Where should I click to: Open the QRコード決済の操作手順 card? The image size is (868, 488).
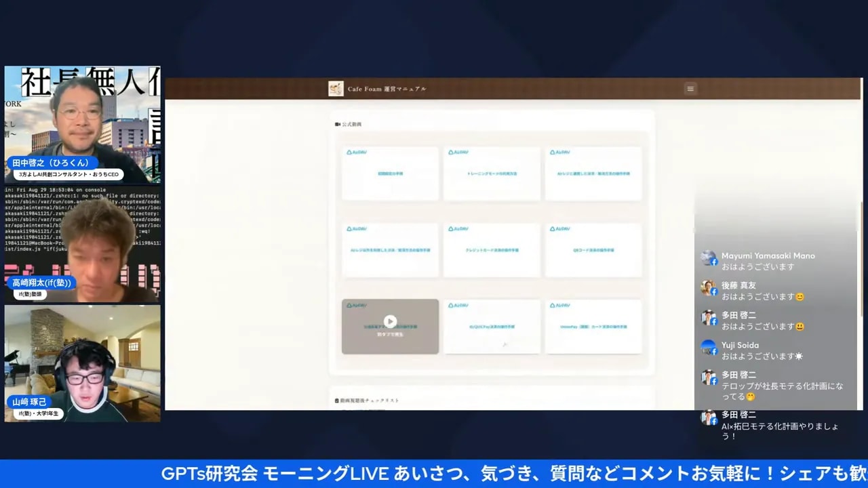(593, 250)
